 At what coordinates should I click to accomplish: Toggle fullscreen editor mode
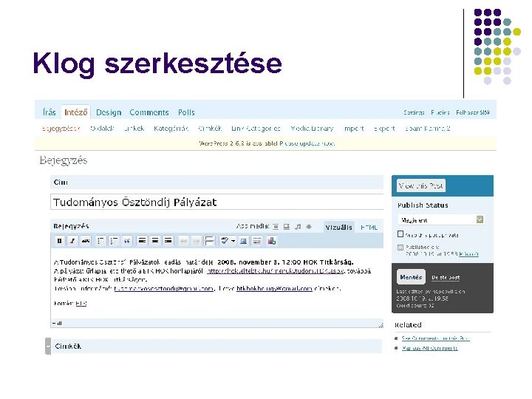coord(244,241)
